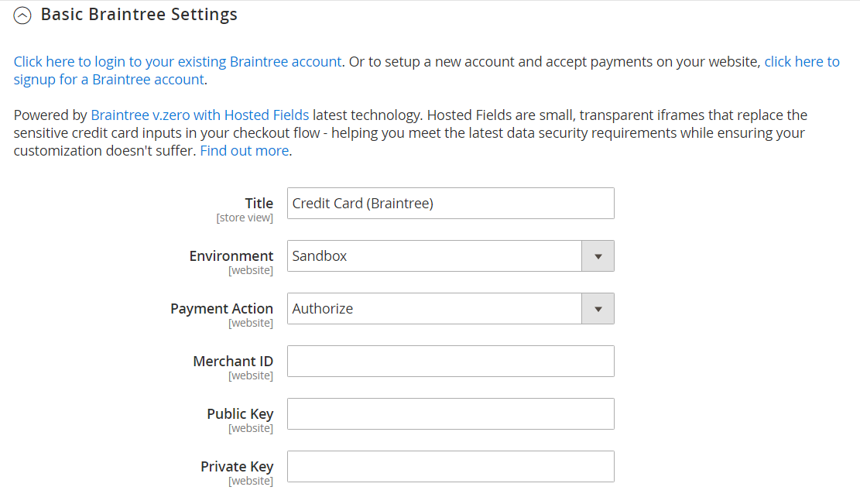Viewport: 860px width, 504px height.
Task: Open the Braintree login link
Action: tap(178, 61)
